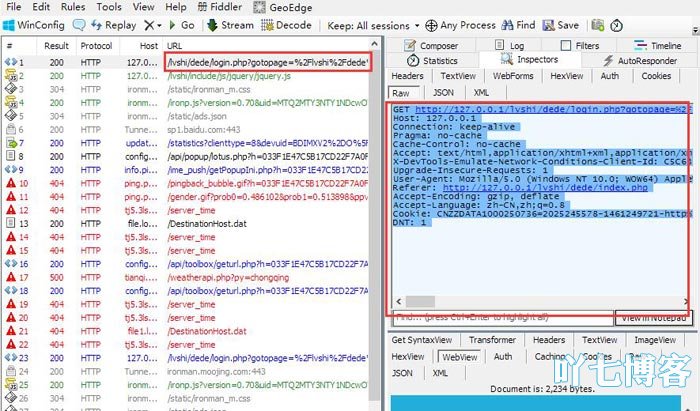Toggle the Decode toolbar option
The width and height of the screenshot is (700, 411).
pyautogui.click(x=286, y=25)
